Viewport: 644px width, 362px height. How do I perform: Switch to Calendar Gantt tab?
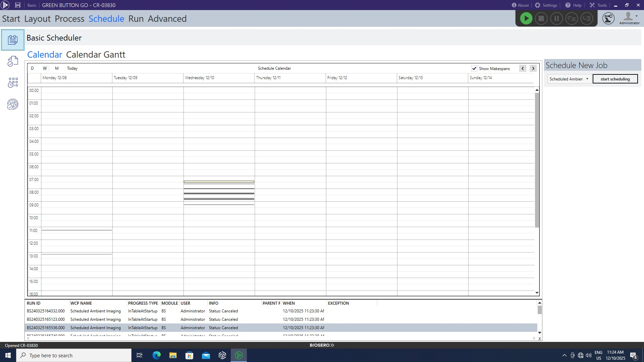[x=96, y=55]
